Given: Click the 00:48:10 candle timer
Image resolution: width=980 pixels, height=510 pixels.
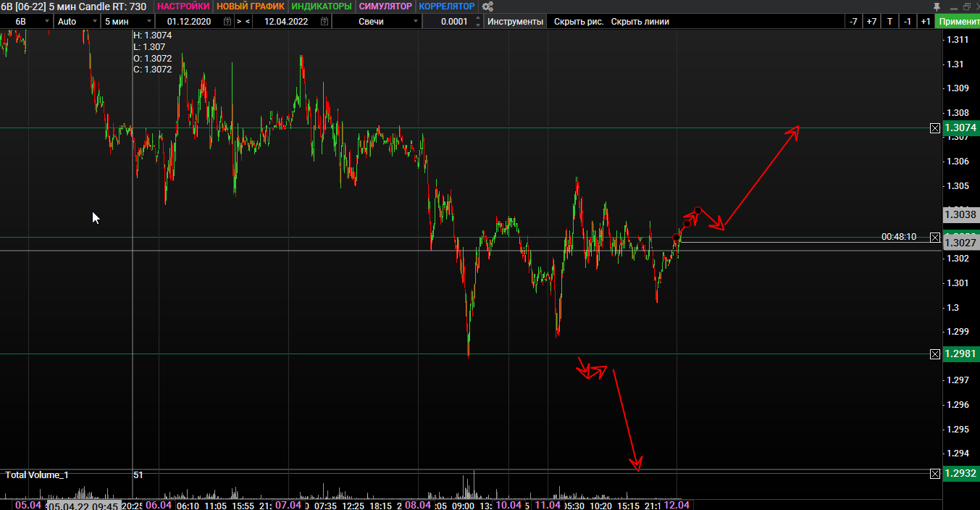Looking at the screenshot, I should click(x=899, y=237).
